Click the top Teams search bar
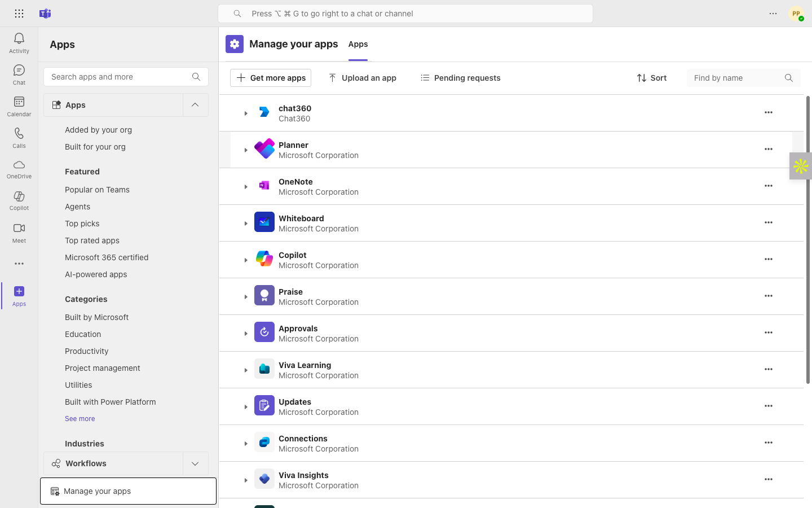 click(x=405, y=14)
